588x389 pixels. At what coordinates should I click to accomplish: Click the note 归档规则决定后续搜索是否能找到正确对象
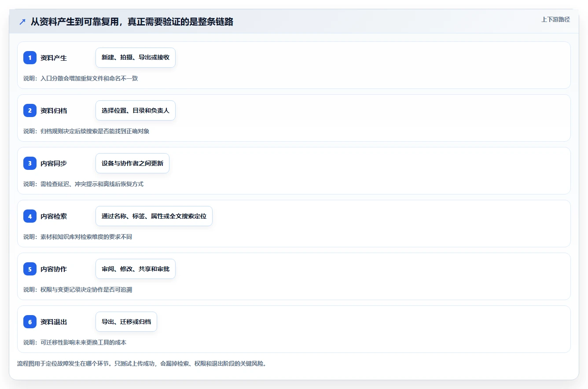[95, 131]
